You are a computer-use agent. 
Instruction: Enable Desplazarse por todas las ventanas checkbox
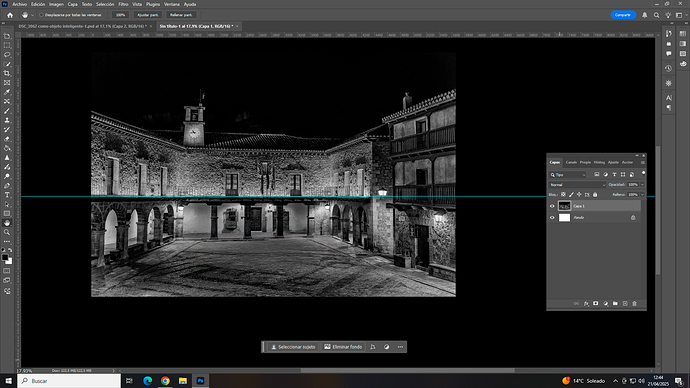click(41, 15)
